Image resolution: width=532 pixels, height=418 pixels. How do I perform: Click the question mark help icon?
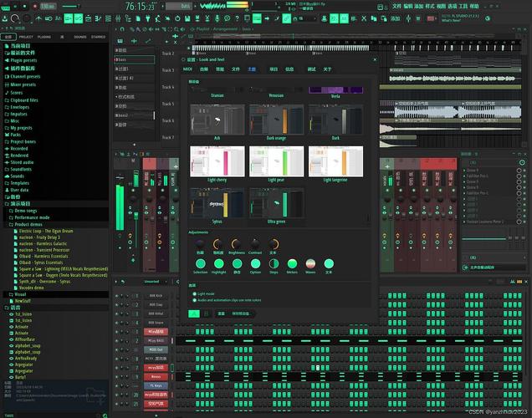click(x=237, y=18)
